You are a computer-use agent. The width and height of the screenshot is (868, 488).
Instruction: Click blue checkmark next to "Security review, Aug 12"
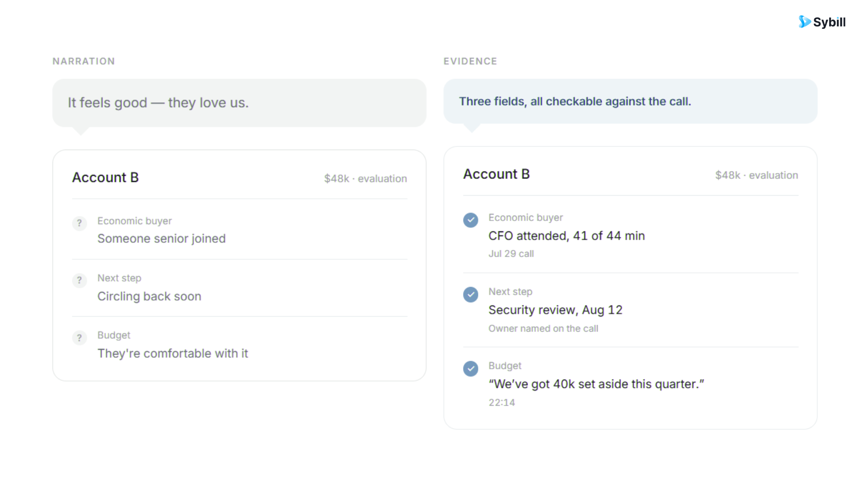(471, 295)
